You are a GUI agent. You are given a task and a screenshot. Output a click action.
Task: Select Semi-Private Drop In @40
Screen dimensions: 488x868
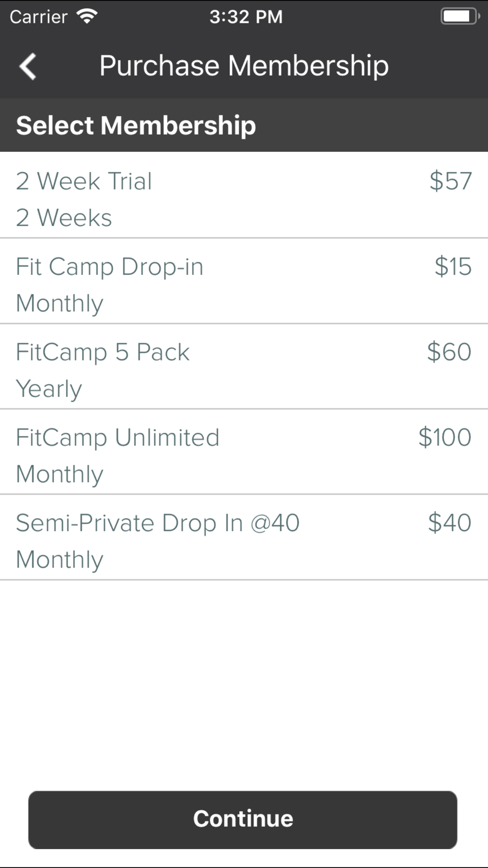[x=244, y=537]
